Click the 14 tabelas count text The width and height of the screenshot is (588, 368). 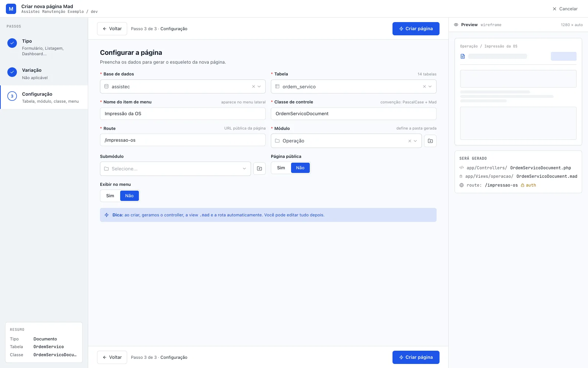[427, 74]
